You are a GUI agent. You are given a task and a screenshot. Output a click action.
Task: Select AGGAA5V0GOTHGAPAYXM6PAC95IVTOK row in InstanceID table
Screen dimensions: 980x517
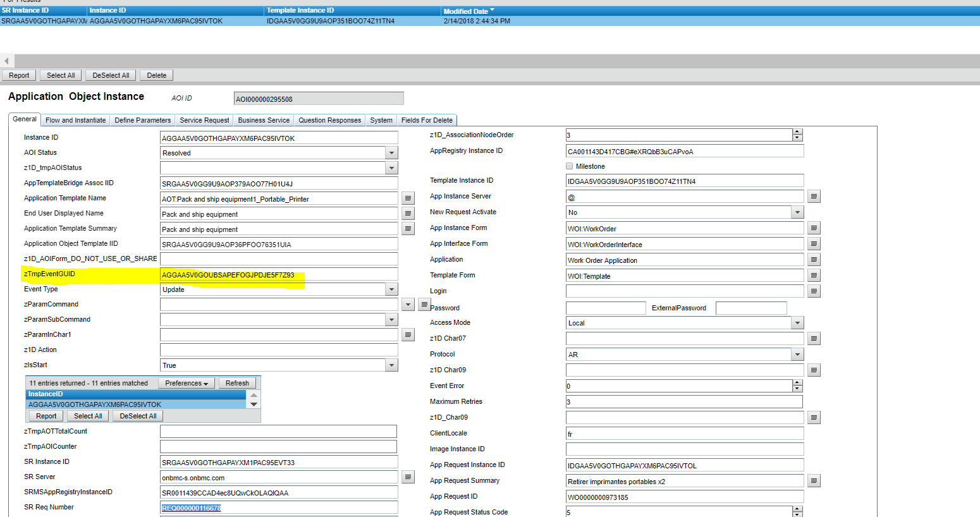(137, 404)
